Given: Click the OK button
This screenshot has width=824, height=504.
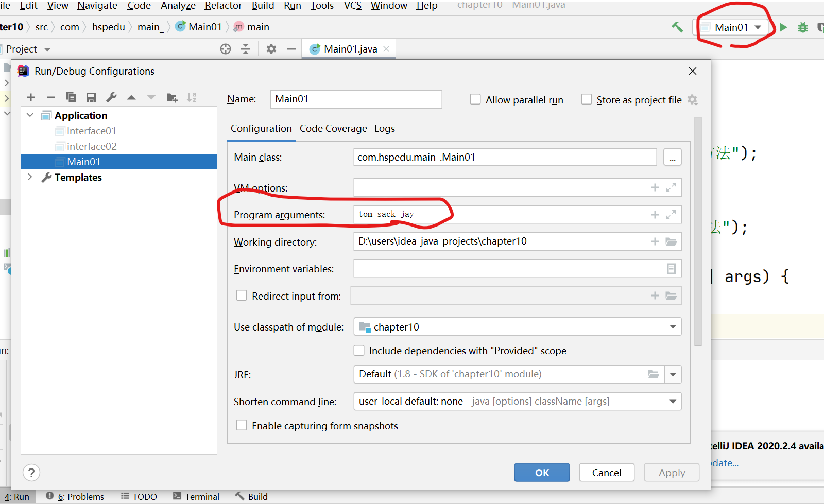Looking at the screenshot, I should [541, 473].
